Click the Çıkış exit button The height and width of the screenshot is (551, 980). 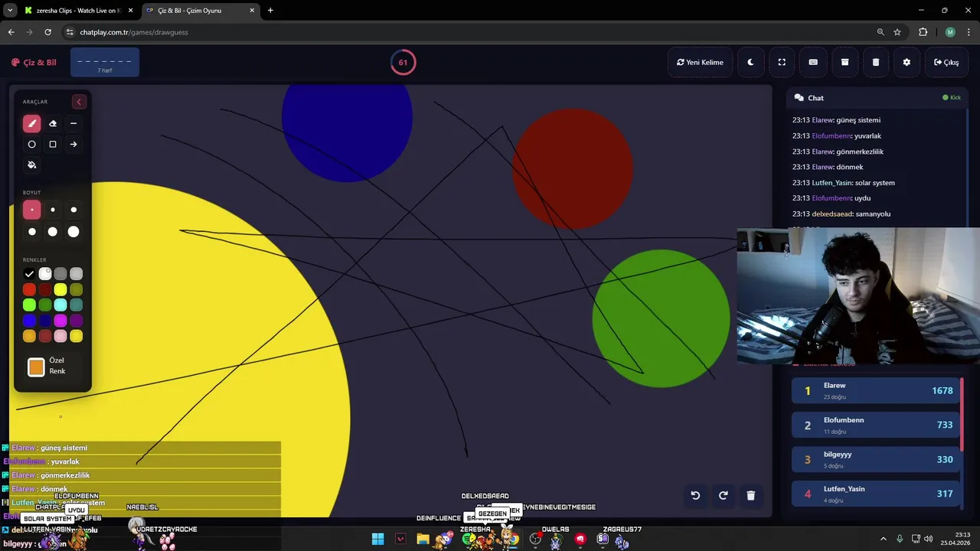tap(946, 62)
